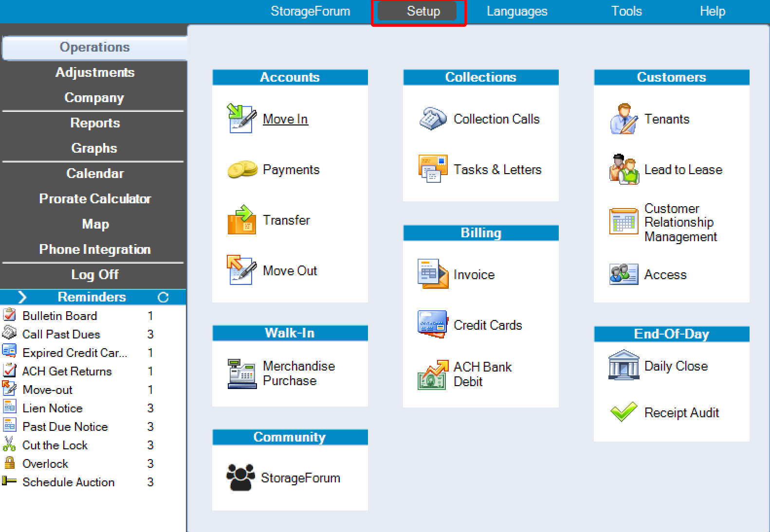This screenshot has height=532, width=770.
Task: Select the Schedule Auction reminder text
Action: click(x=69, y=482)
